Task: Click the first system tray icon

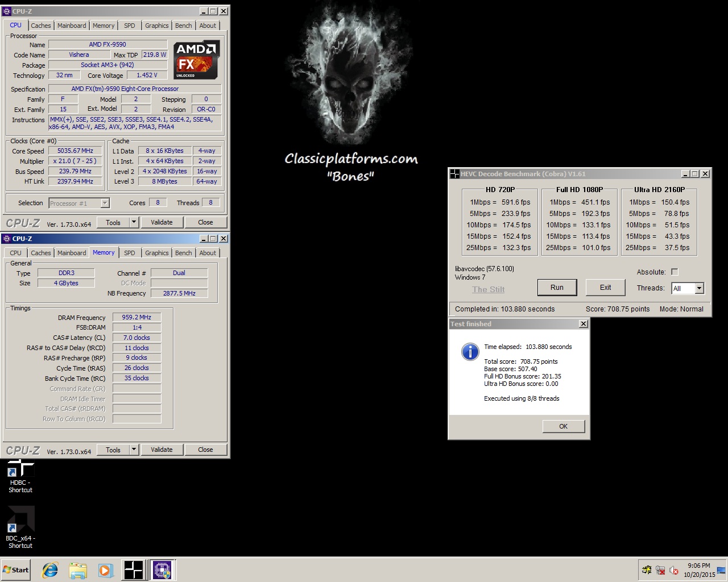Action: [647, 570]
